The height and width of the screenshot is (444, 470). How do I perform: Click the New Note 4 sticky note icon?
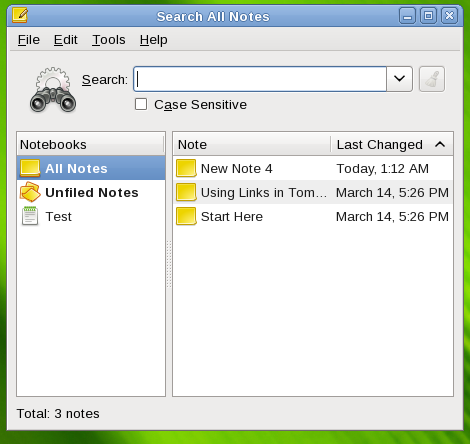pyautogui.click(x=186, y=168)
